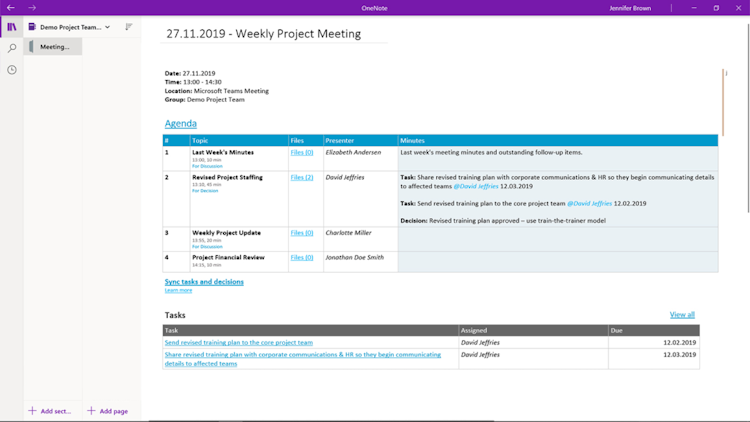Go forward with the right arrow

point(32,8)
